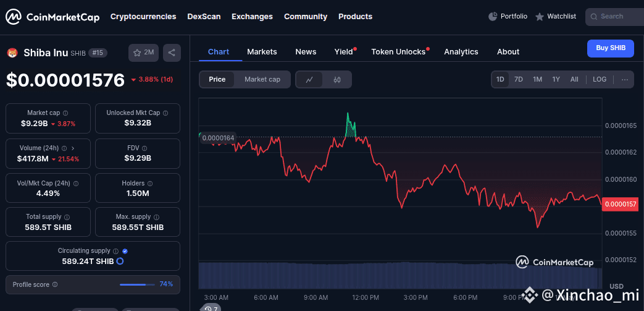
Task: Click the volume histogram beneath price chart
Action: (401, 275)
